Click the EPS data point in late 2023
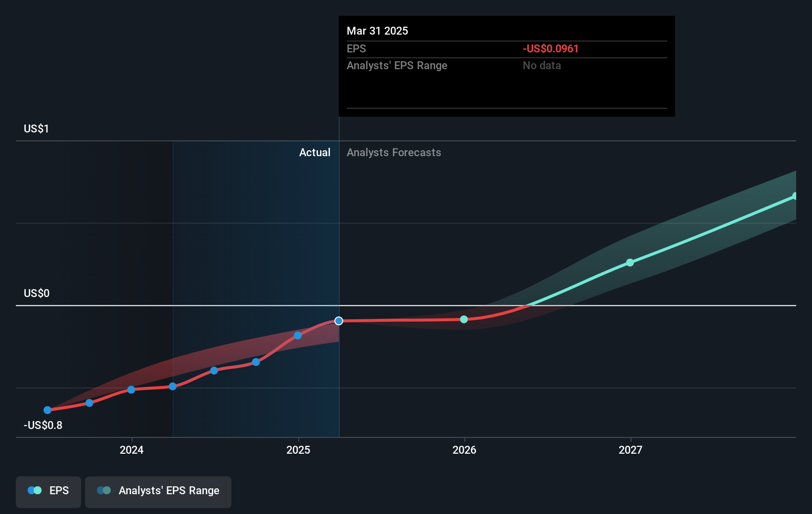 point(90,403)
